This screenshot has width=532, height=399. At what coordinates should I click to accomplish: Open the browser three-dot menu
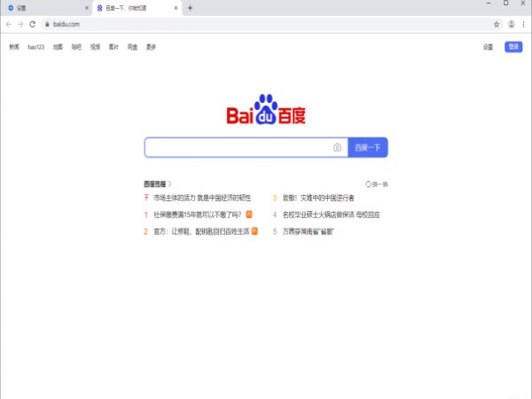(x=523, y=25)
